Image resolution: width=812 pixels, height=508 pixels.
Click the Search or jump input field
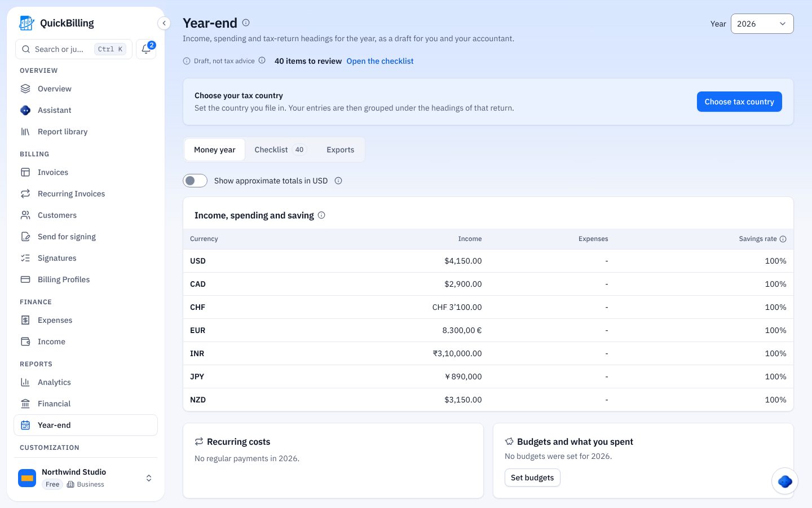point(74,49)
